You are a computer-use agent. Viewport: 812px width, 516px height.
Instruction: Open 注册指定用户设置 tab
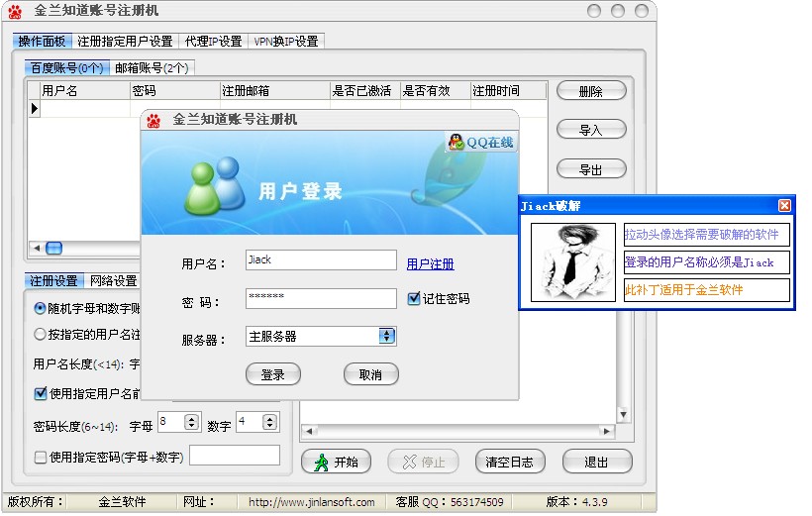(x=125, y=42)
